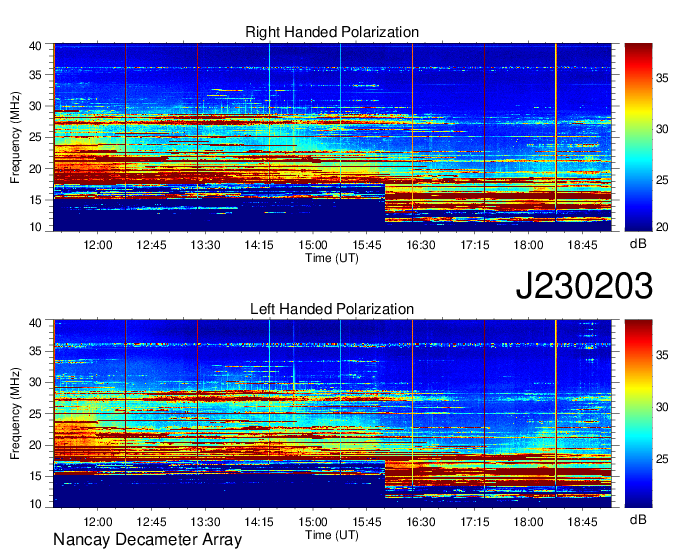This screenshot has height=552, width=680.
Task: Click the 13:30 tick under Right Handed plot
Action: [x=205, y=245]
